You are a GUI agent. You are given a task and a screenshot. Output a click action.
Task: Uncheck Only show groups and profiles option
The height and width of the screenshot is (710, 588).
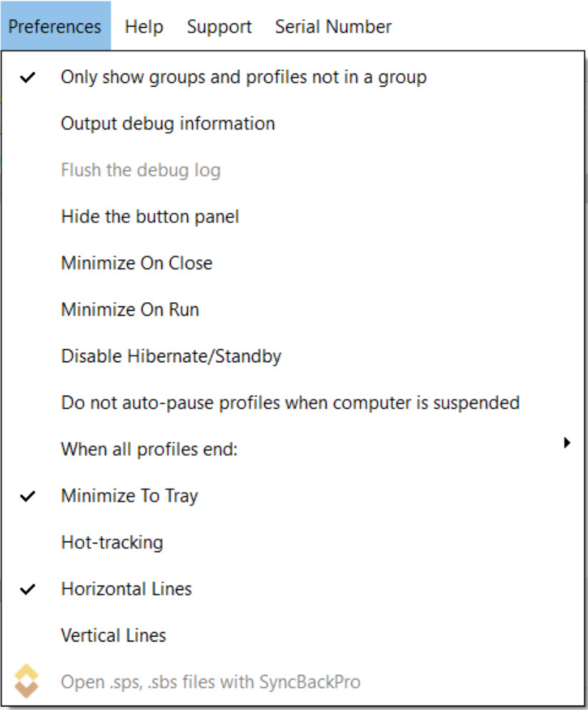(243, 77)
